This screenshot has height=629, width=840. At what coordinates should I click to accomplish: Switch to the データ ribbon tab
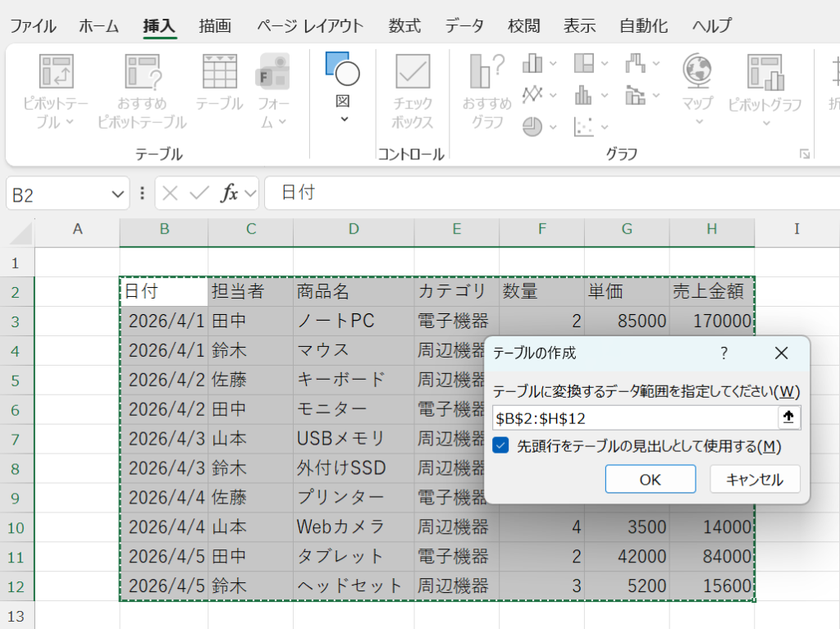click(x=464, y=25)
